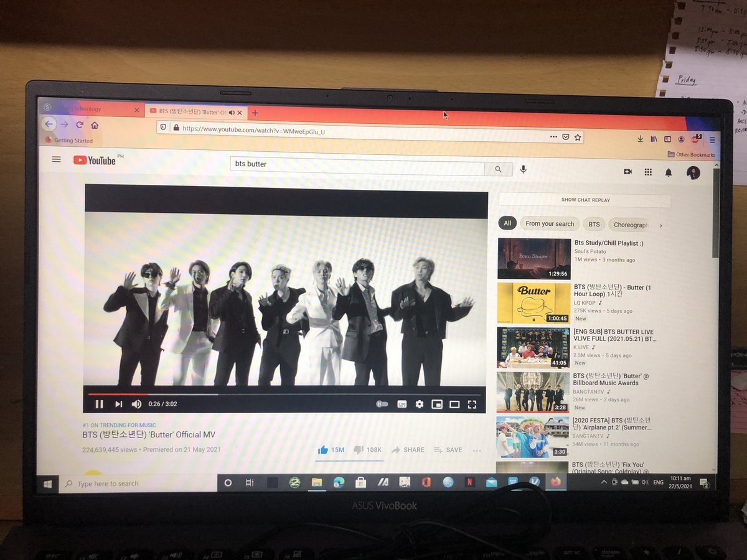The image size is (747, 560).
Task: Mute the video using the speaker icon
Action: tap(136, 404)
